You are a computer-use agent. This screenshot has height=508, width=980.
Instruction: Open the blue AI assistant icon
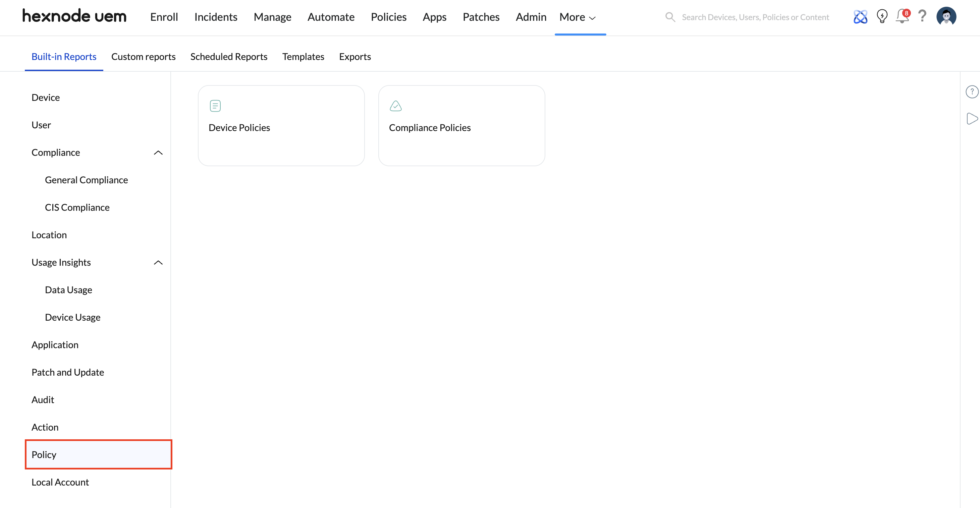tap(860, 17)
